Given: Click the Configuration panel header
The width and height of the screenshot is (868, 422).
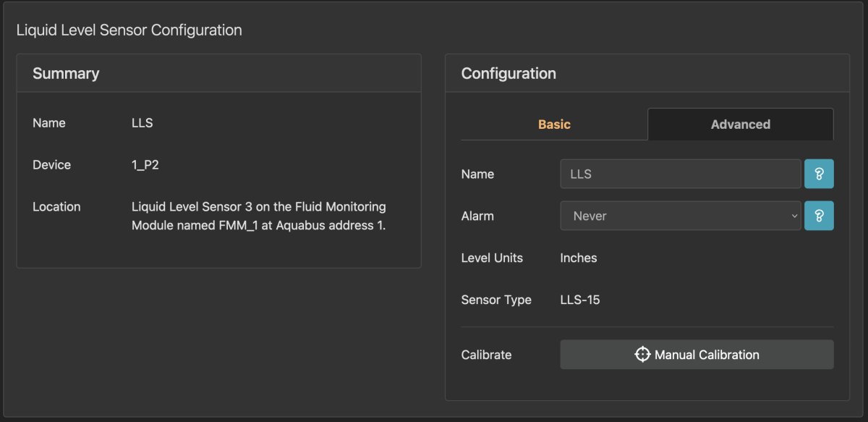Looking at the screenshot, I should click(509, 73).
